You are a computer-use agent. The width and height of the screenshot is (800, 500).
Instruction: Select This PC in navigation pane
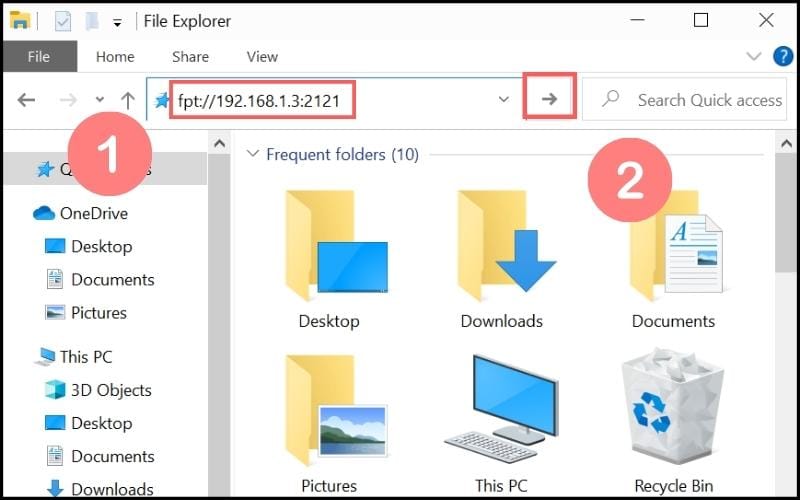coord(86,357)
